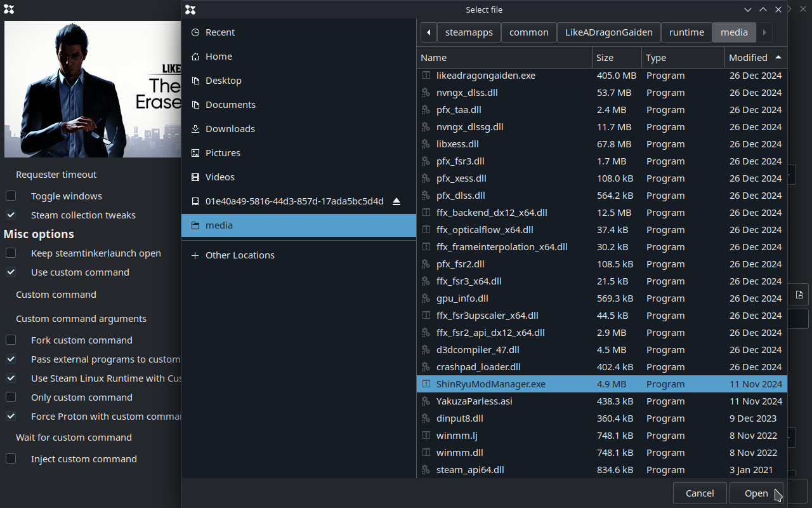The height and width of the screenshot is (508, 812).
Task: Uncheck the Use custom command option
Action: click(11, 272)
